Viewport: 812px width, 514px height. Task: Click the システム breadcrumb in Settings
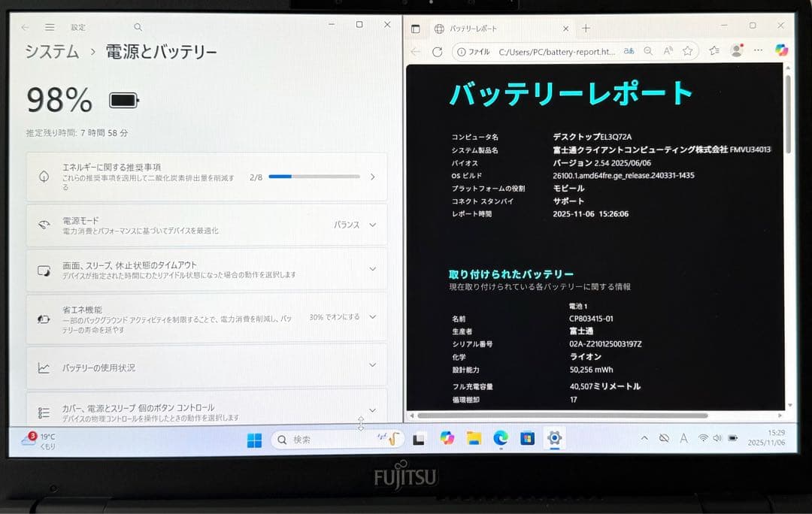pyautogui.click(x=50, y=52)
